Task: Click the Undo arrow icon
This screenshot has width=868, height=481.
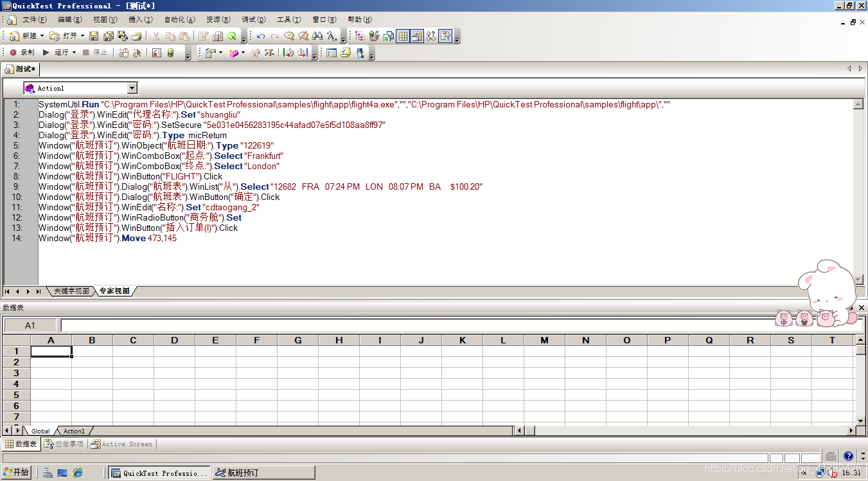Action: tap(261, 36)
